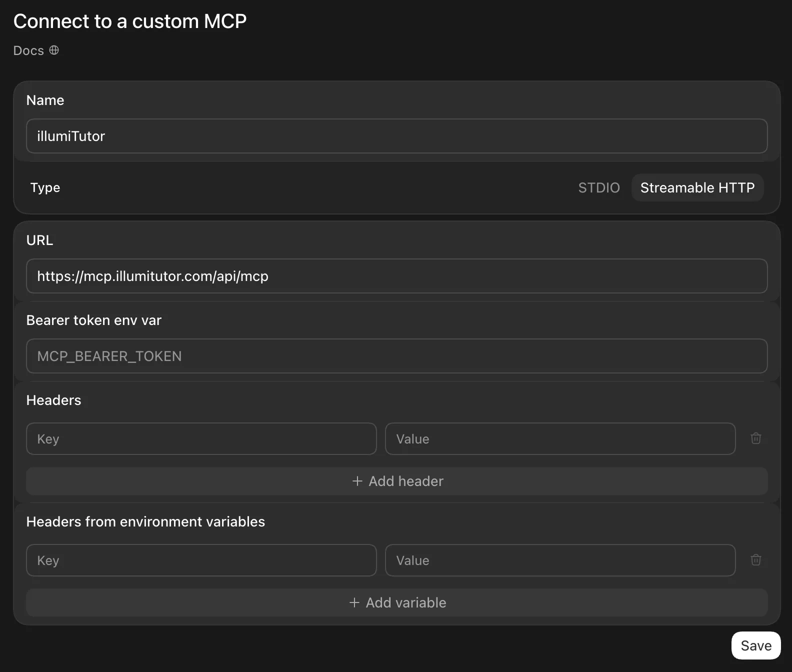Click the Headers Value input
The height and width of the screenshot is (672, 792).
point(560,439)
